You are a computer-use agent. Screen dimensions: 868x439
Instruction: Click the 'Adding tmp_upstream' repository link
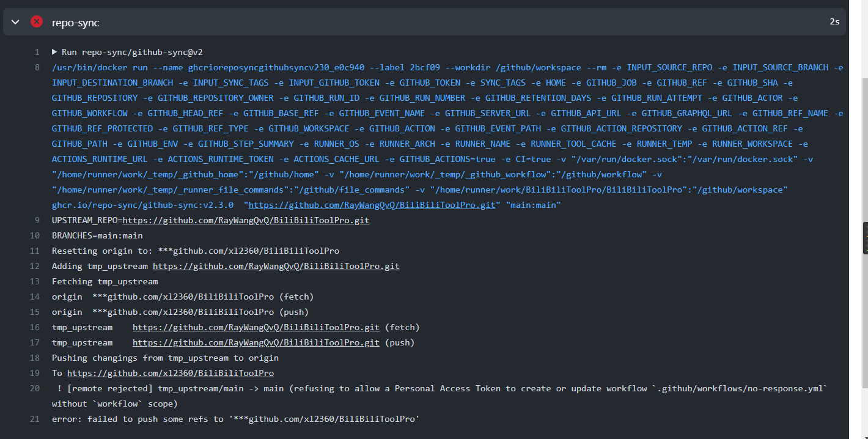coord(276,266)
